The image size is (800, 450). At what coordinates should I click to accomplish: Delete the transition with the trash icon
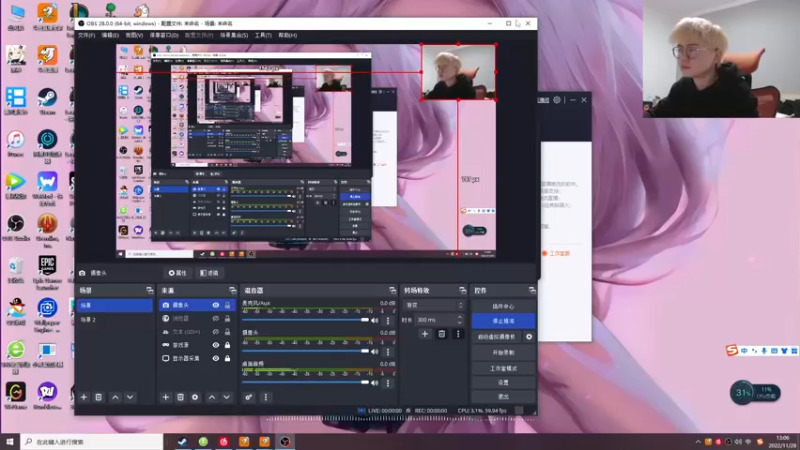pos(442,334)
